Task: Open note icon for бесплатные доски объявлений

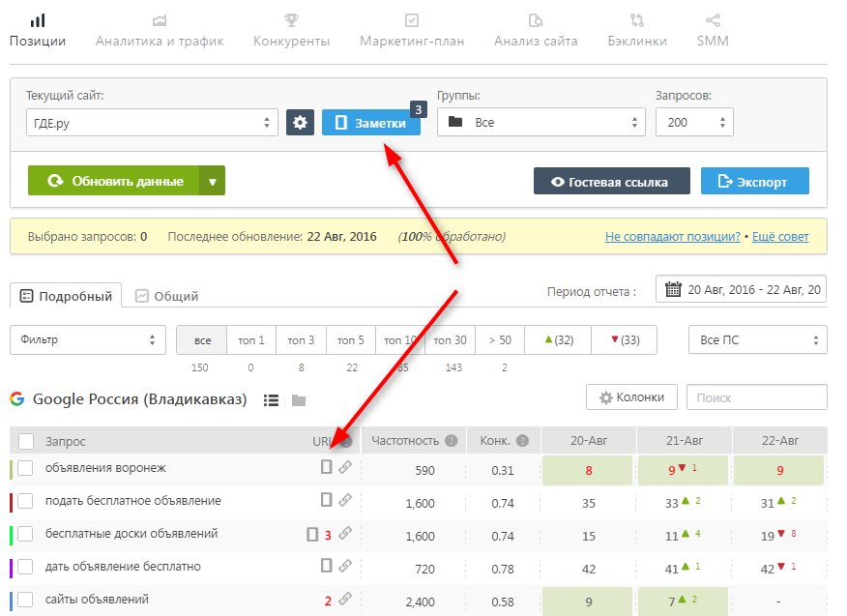Action: [312, 535]
